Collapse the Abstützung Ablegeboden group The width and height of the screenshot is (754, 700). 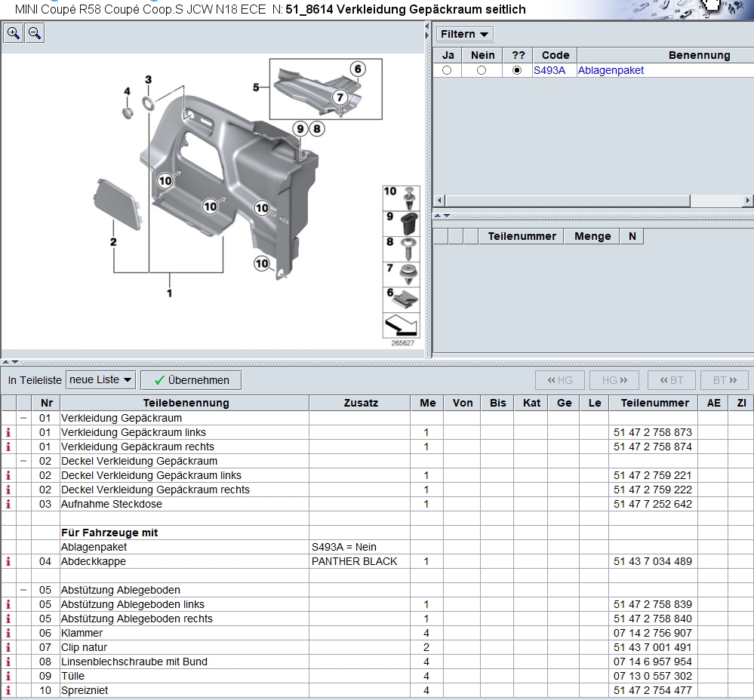(23, 590)
